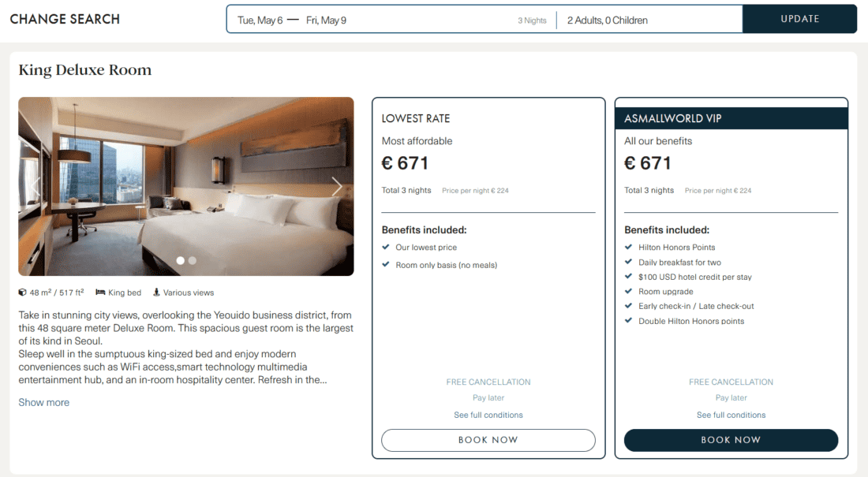Screen dimensions: 868x477
Task: Show the next room photo with the right arrow
Action: pyautogui.click(x=337, y=187)
